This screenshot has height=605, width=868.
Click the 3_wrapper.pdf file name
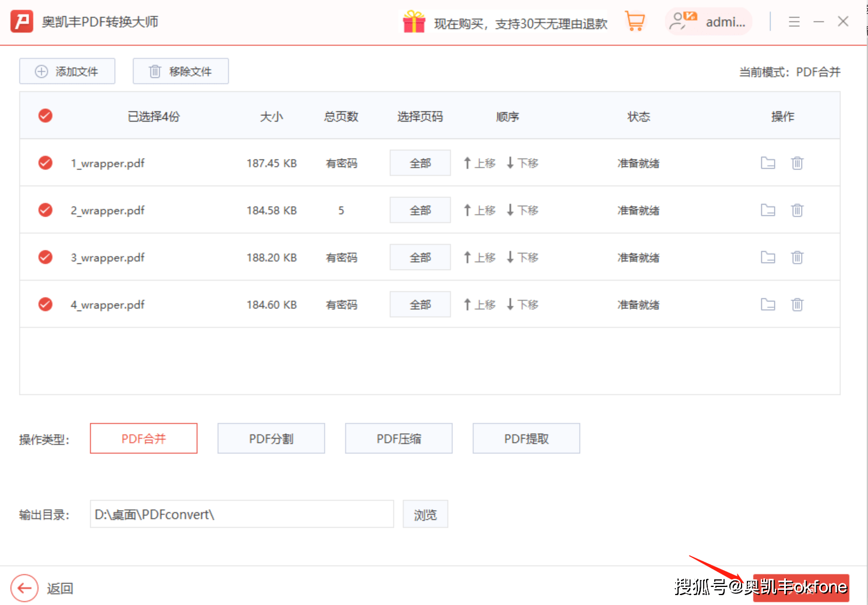108,258
